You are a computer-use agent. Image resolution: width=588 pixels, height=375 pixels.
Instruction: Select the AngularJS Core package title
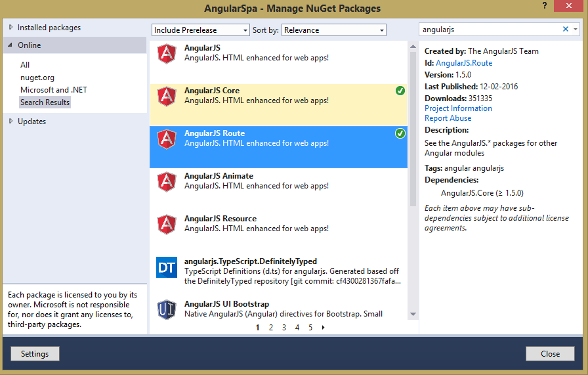coord(212,91)
